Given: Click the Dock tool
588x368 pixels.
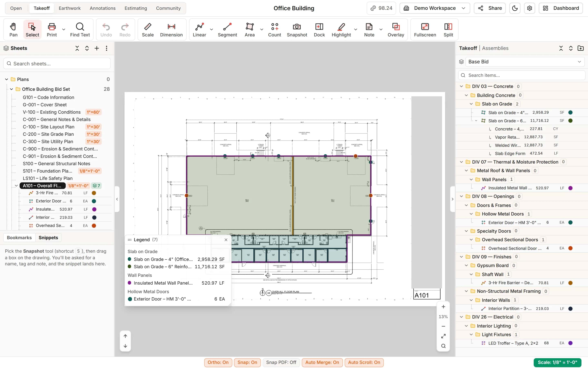Looking at the screenshot, I should point(319,30).
